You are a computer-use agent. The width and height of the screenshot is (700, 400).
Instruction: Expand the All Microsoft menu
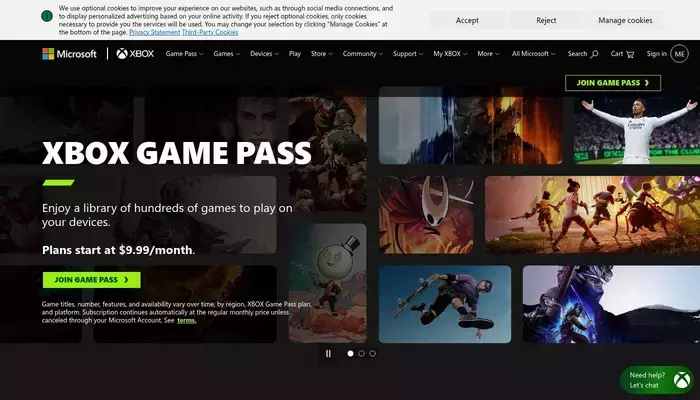(533, 54)
